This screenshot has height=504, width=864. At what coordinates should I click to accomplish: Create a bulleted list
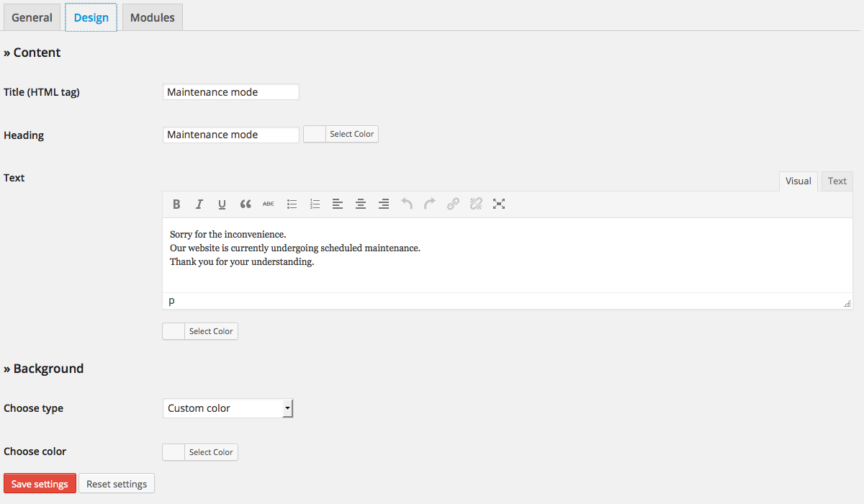292,204
